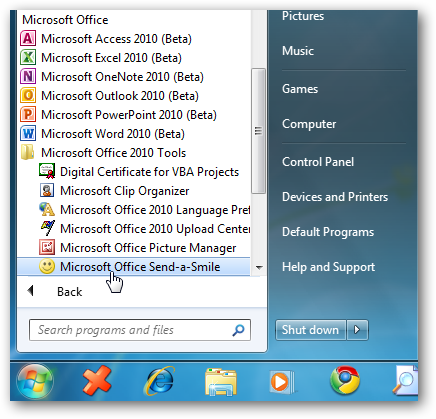Viewport: 436px width, 419px height.
Task: Click the programs list scrollbar thumb
Action: coord(258,131)
